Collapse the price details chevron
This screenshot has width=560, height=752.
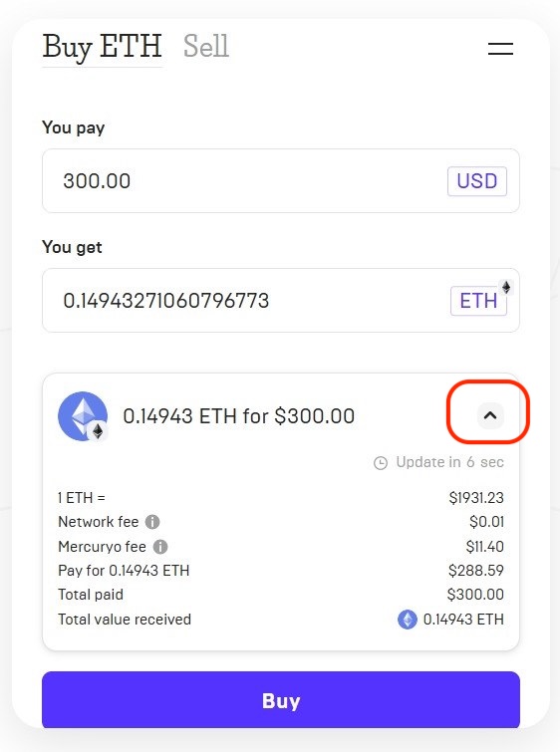click(x=490, y=415)
